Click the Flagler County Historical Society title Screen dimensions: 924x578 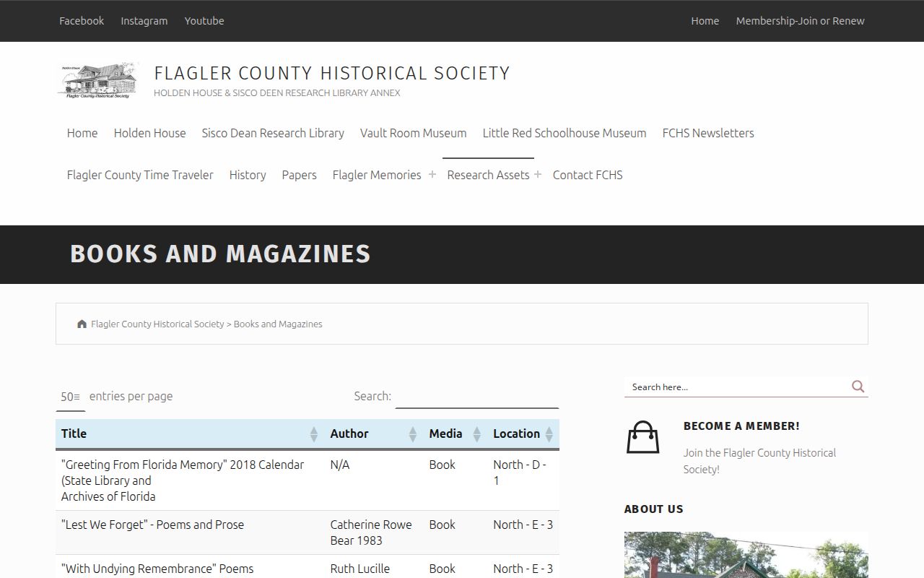pyautogui.click(x=332, y=73)
